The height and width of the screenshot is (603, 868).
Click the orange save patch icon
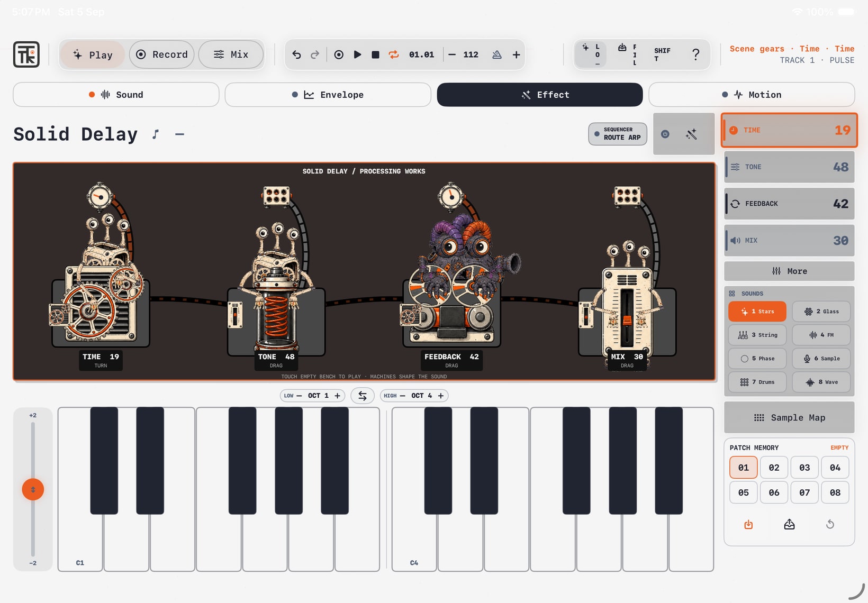click(748, 524)
